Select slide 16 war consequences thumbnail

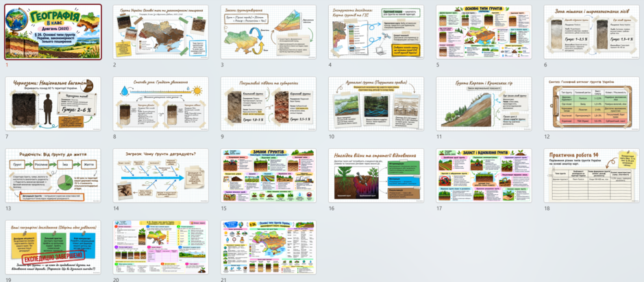pos(376,176)
